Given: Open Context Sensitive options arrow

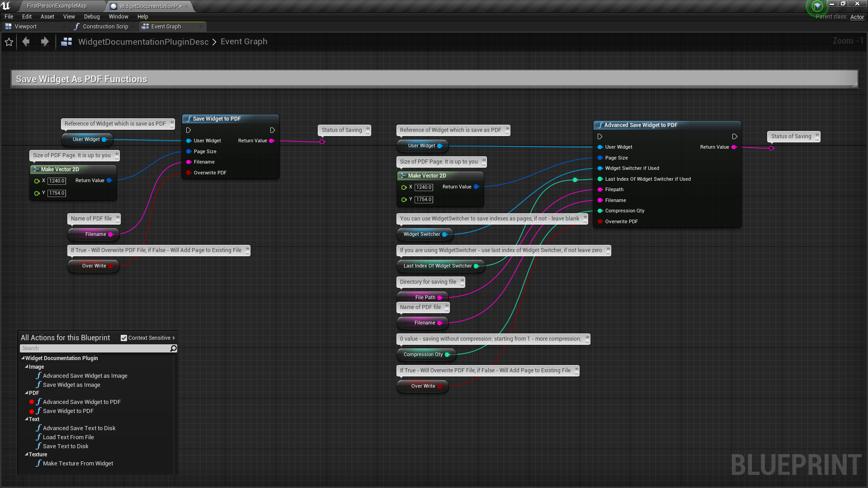Looking at the screenshot, I should click(174, 338).
